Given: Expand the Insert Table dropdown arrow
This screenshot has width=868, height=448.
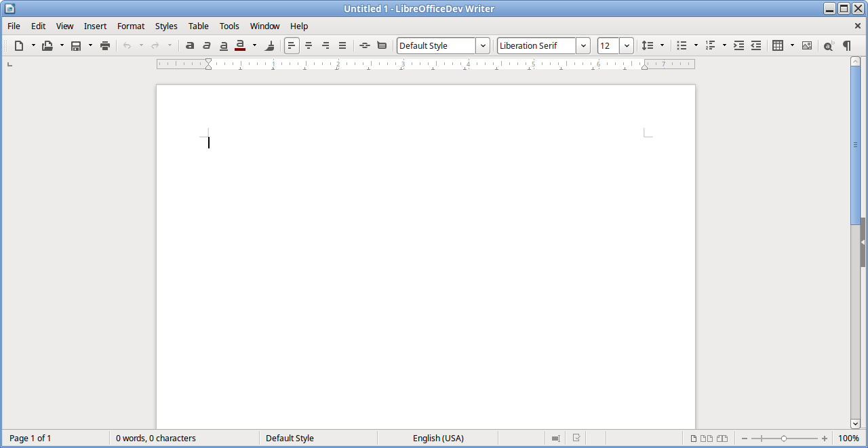Looking at the screenshot, I should [792, 45].
